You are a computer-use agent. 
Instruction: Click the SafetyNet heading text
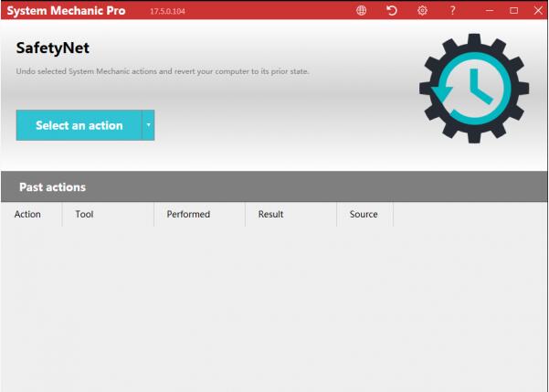[52, 48]
